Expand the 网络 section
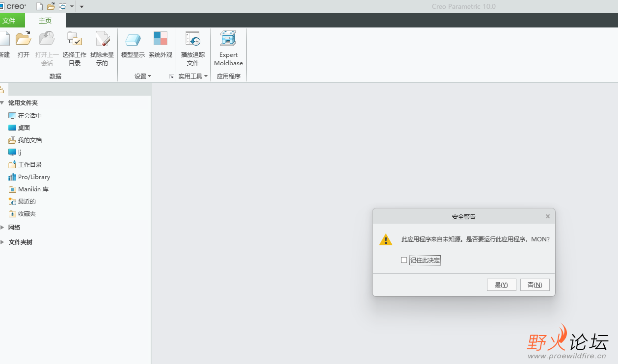This screenshot has height=364, width=618. point(2,228)
